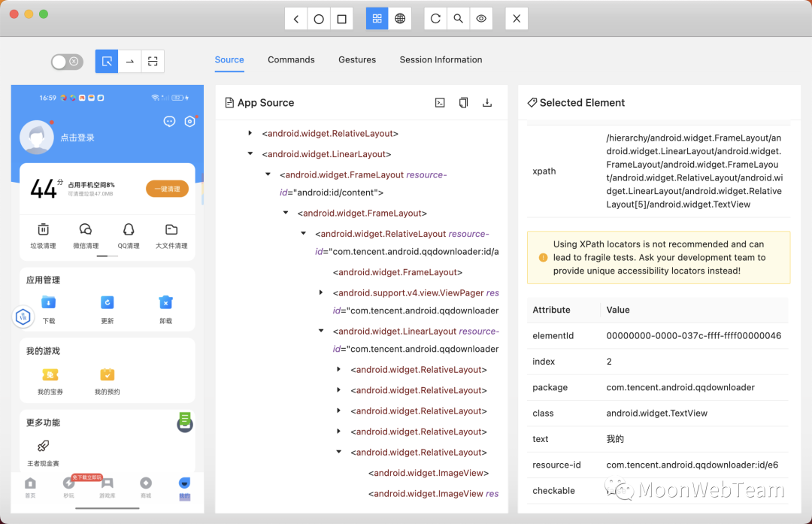Click the QQ清理 icon
Viewport: 812px width, 524px height.
click(x=129, y=229)
